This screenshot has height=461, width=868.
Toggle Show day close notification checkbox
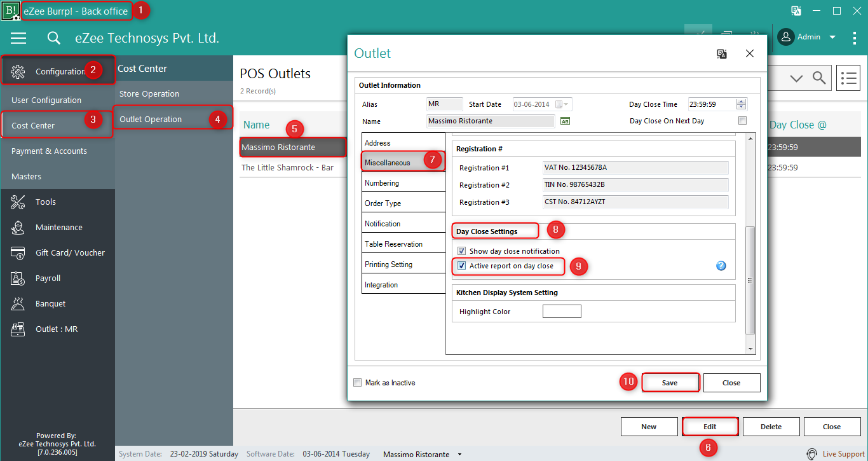(462, 251)
